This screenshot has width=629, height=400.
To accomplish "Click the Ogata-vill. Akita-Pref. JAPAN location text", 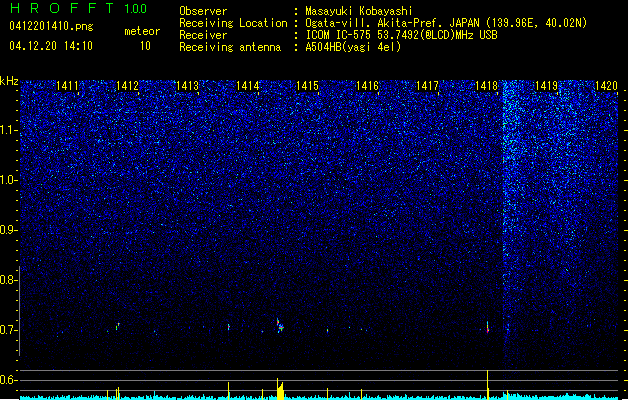I will [x=446, y=23].
